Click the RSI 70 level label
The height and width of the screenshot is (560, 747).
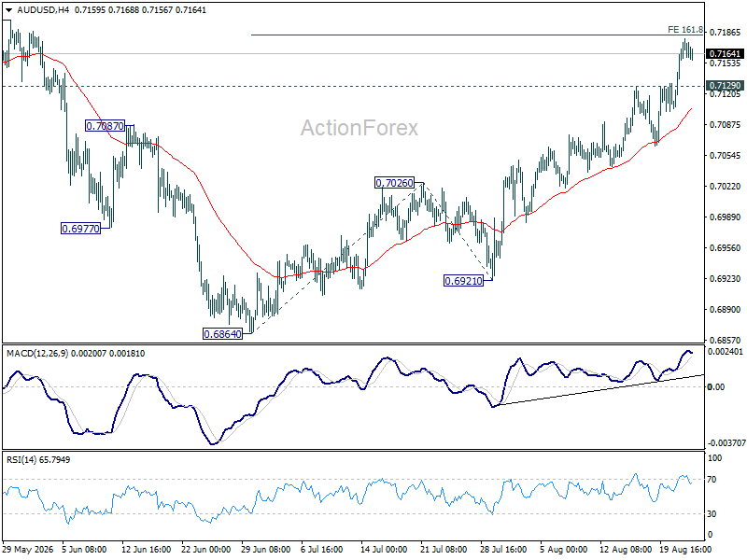712,480
